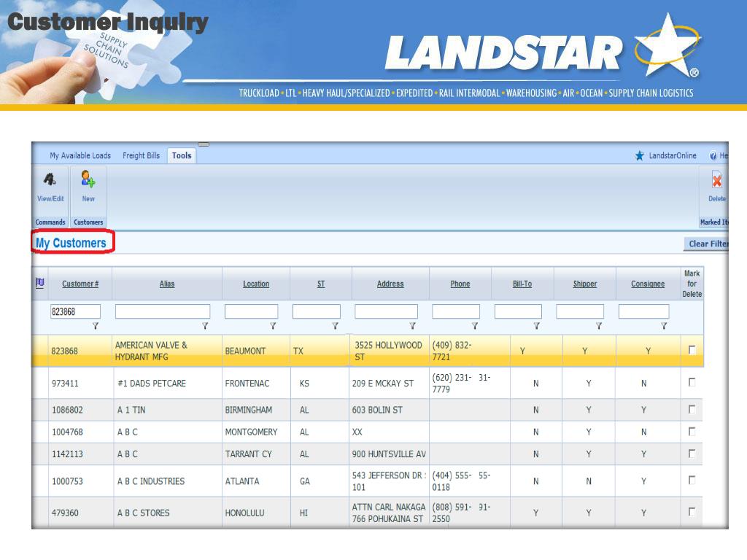Click the Clear Filter button
This screenshot has width=747, height=560.
tap(706, 244)
